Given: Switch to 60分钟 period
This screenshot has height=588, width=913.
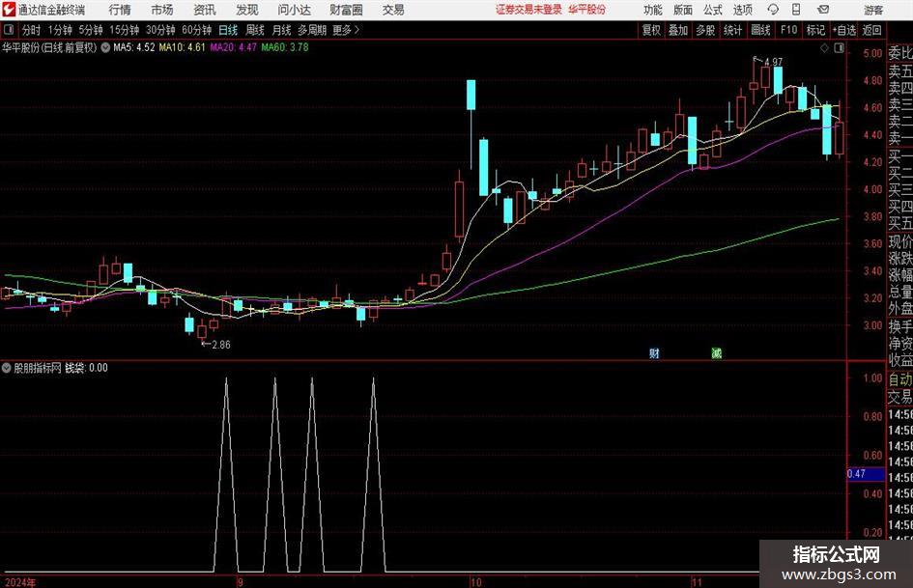Looking at the screenshot, I should click(x=197, y=30).
